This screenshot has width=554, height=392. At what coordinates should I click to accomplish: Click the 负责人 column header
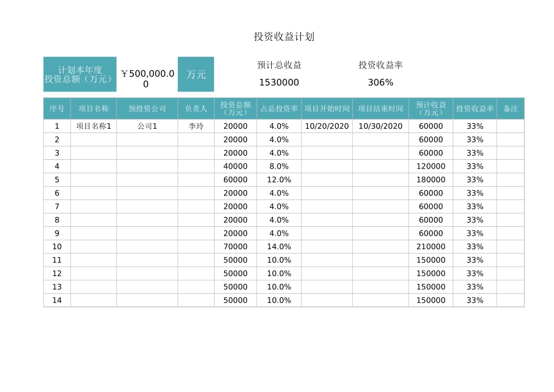[x=196, y=108]
